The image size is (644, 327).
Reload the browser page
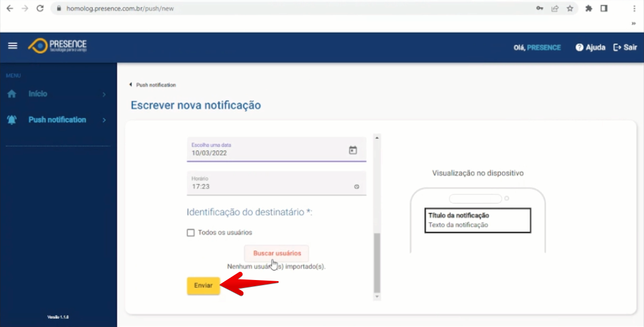tap(40, 8)
